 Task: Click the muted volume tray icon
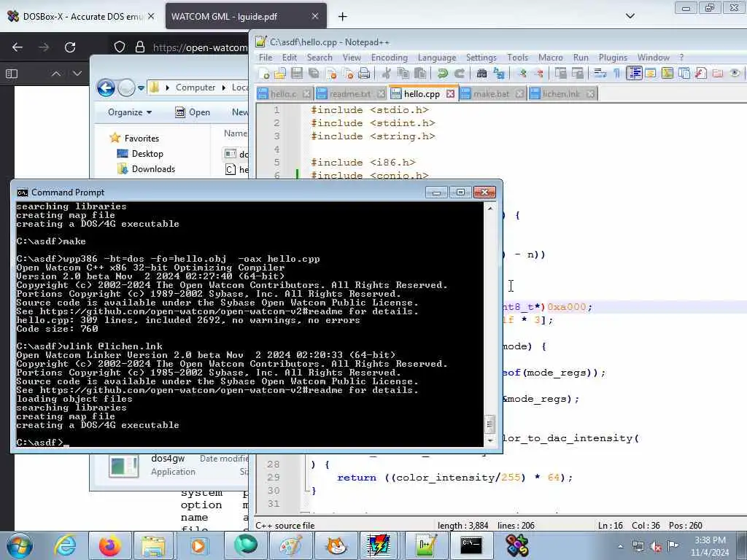(x=656, y=547)
